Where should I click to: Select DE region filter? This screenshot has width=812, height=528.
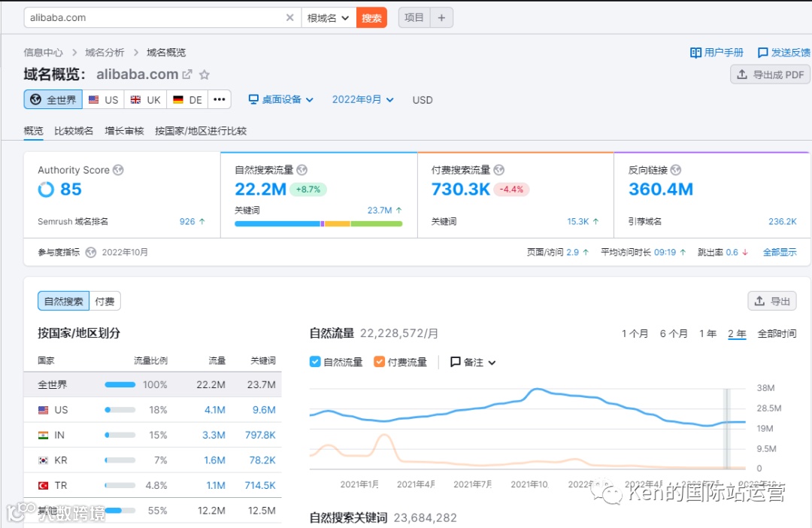click(x=187, y=99)
